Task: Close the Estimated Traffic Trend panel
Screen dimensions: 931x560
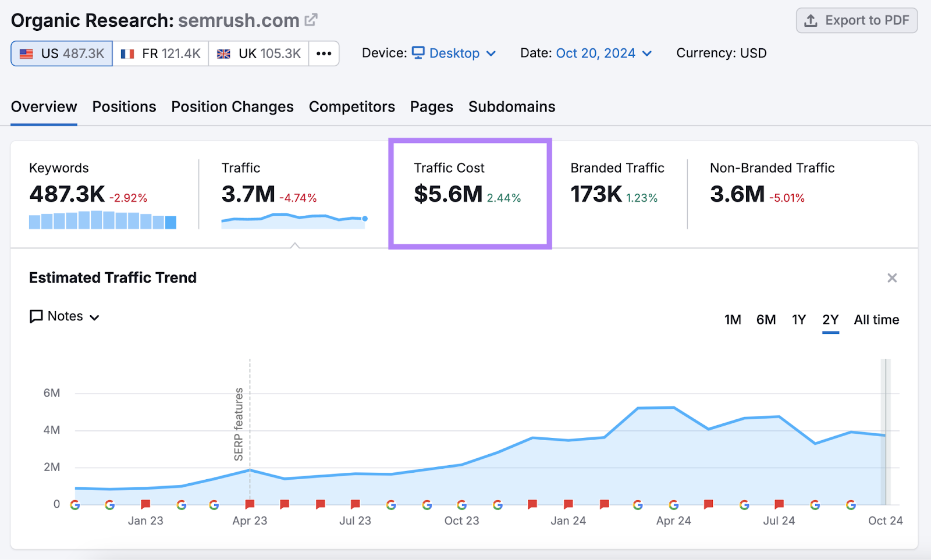Action: 891,278
